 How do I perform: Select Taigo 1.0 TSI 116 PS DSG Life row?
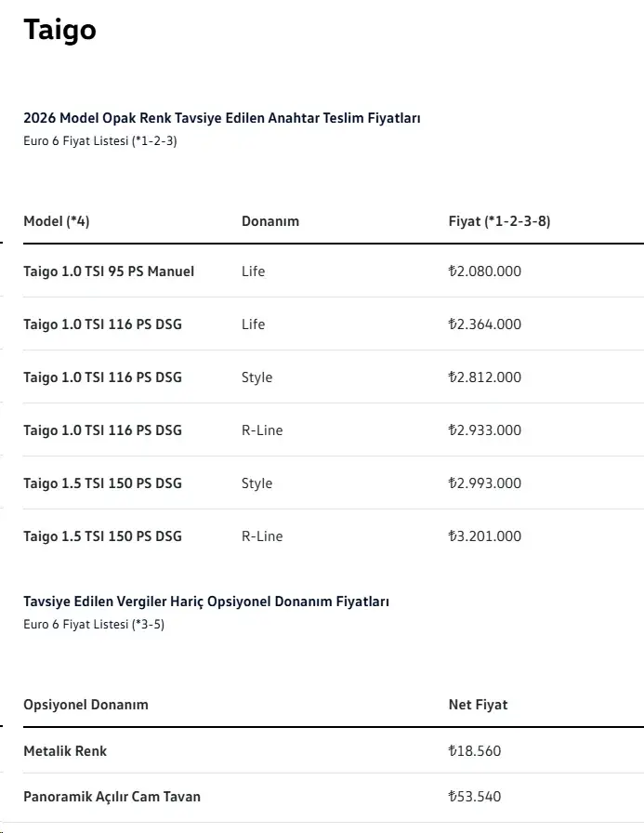coord(334,324)
